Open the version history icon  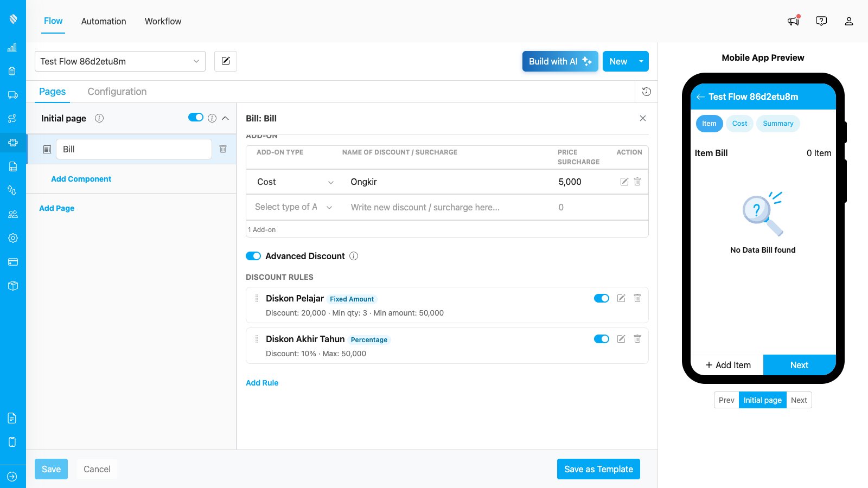[x=646, y=92]
